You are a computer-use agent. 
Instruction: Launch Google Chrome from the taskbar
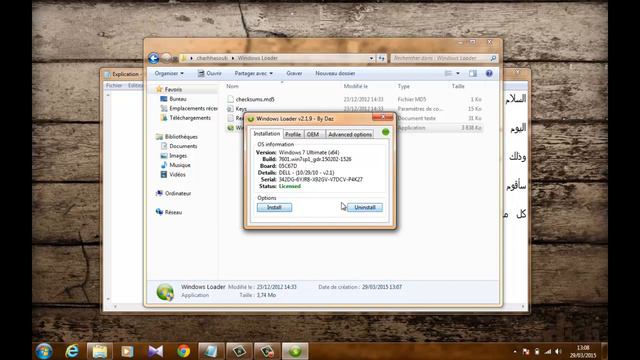pyautogui.click(x=183, y=351)
